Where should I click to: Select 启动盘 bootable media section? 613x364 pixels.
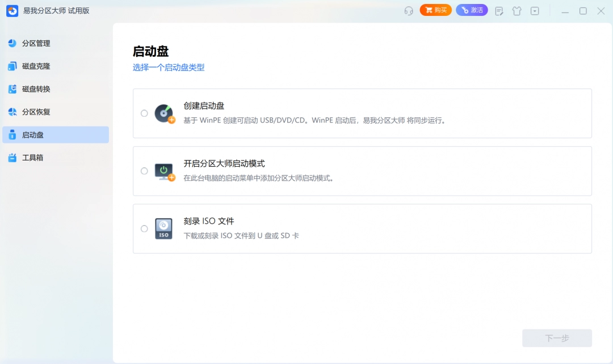[56, 135]
